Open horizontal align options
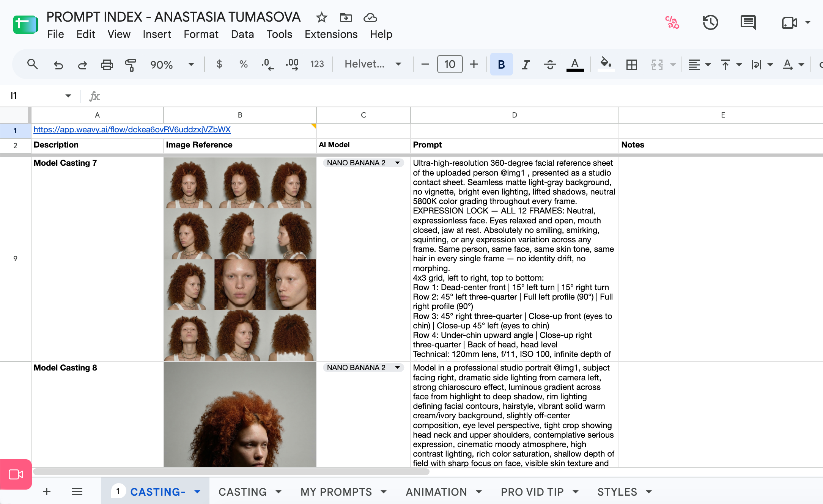 (699, 65)
